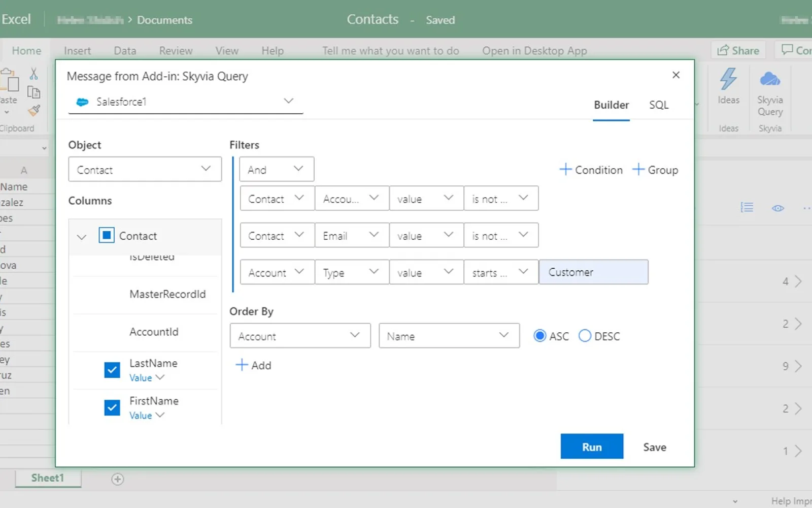Open the Ideas lightning icon
Screen dimensions: 812x508
728,79
